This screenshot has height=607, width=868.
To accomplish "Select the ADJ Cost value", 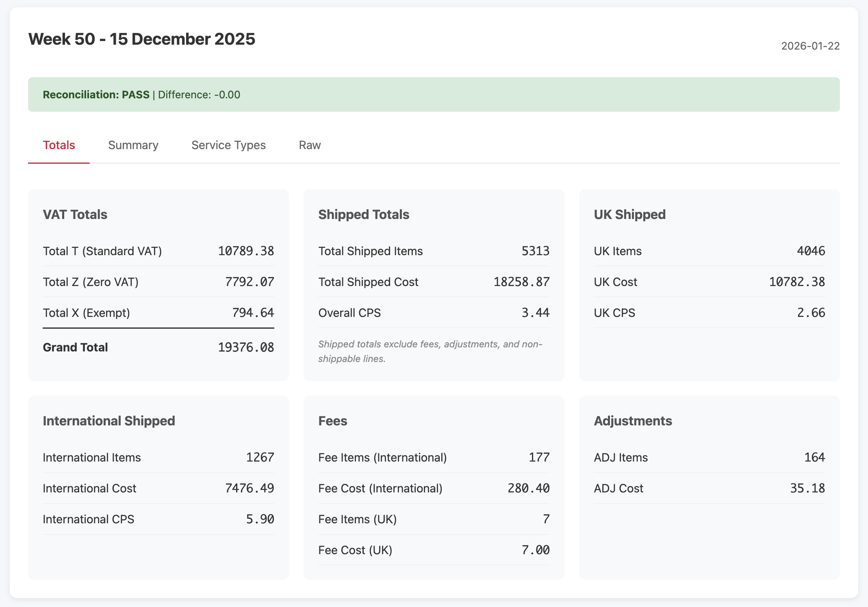I will (807, 488).
